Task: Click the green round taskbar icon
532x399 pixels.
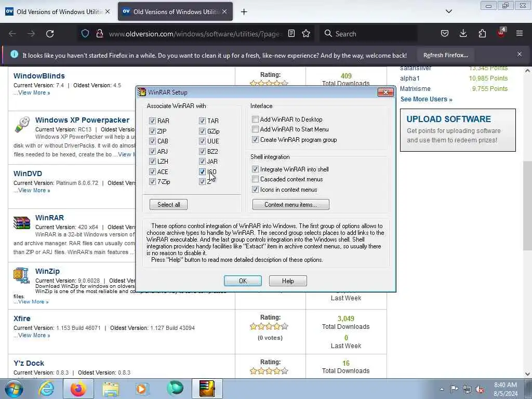Action: 175,389
